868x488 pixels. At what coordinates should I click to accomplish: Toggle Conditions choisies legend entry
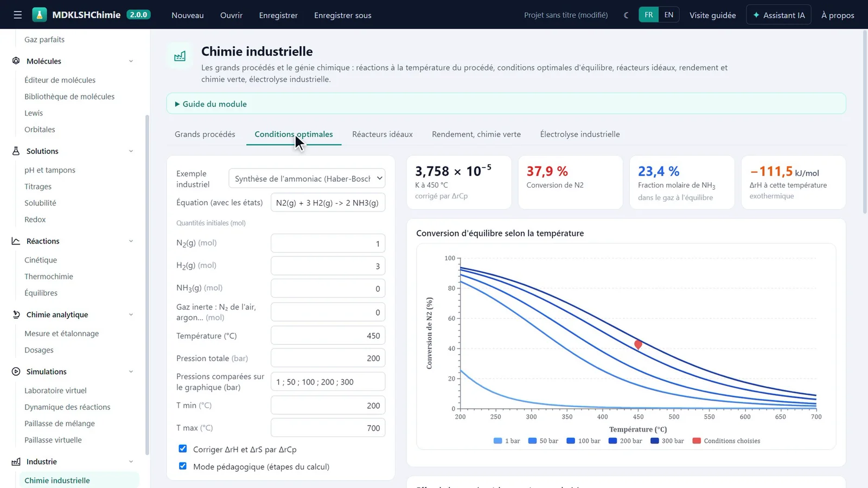726,441
